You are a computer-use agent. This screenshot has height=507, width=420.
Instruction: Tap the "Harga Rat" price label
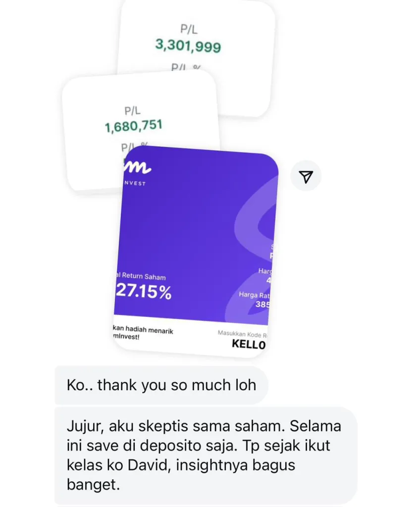coord(254,295)
